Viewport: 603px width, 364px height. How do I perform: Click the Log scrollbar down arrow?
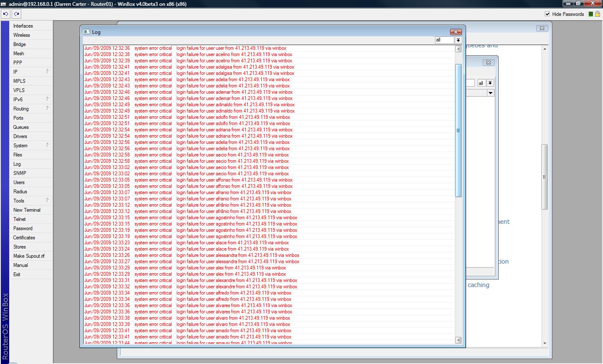coord(458,340)
